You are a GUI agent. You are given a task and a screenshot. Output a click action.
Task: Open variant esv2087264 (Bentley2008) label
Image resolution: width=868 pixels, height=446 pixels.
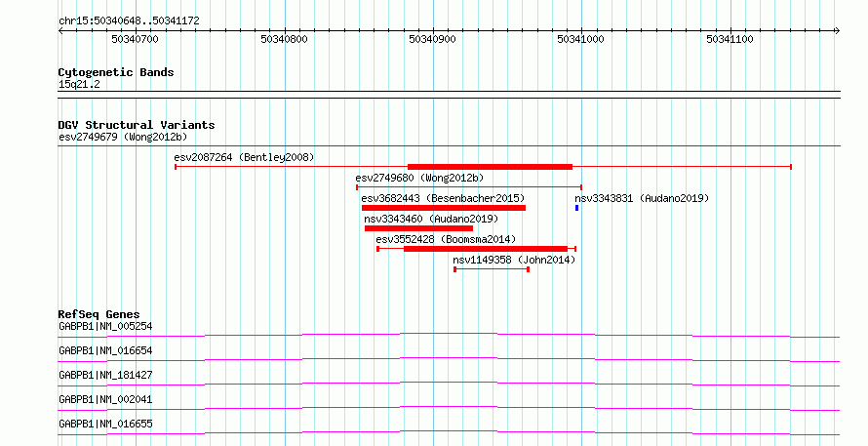244,157
